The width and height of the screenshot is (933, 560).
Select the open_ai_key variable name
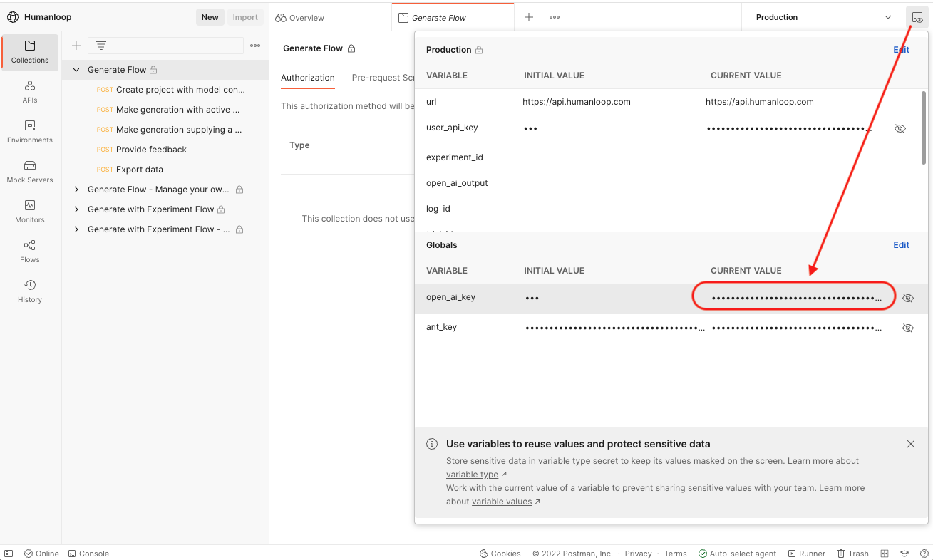coord(450,297)
